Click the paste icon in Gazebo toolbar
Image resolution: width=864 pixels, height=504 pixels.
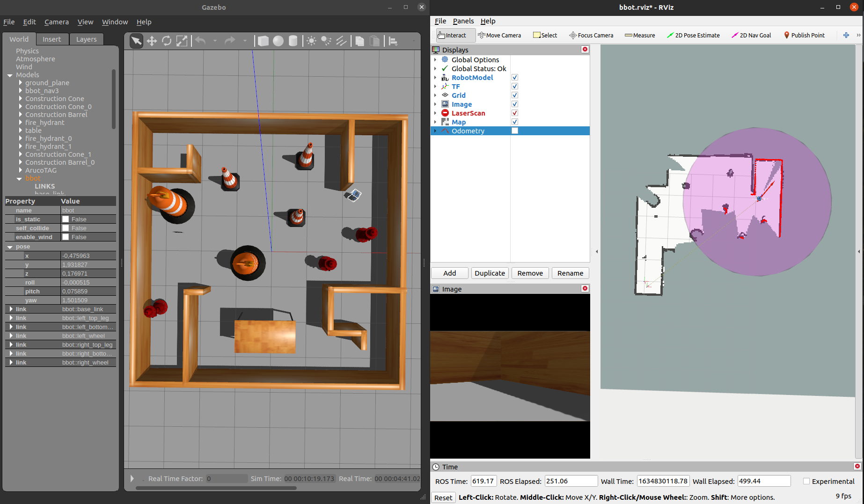point(374,41)
